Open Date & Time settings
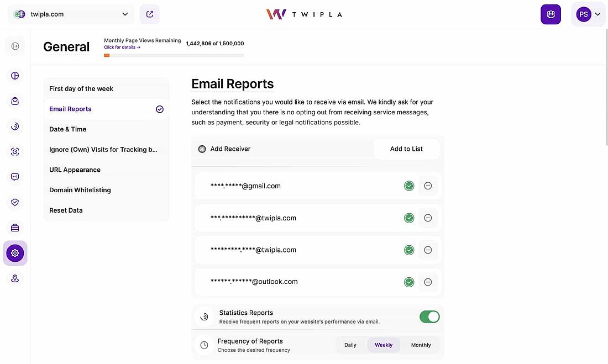Image resolution: width=608 pixels, height=364 pixels. pyautogui.click(x=106, y=129)
